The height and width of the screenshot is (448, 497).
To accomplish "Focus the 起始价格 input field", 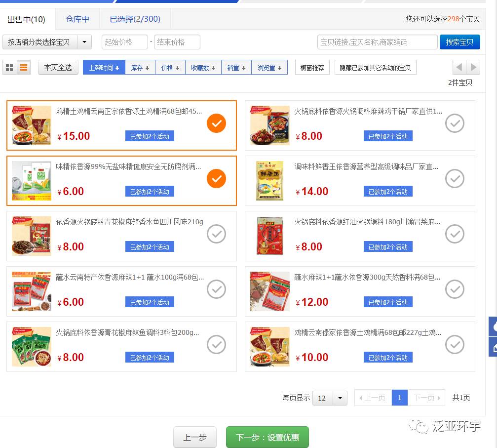I will click(125, 42).
